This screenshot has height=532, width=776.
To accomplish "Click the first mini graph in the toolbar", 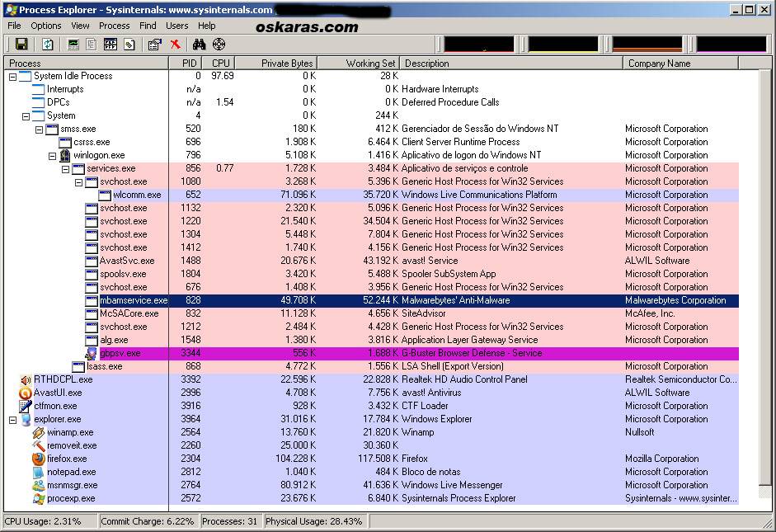I will [x=478, y=45].
